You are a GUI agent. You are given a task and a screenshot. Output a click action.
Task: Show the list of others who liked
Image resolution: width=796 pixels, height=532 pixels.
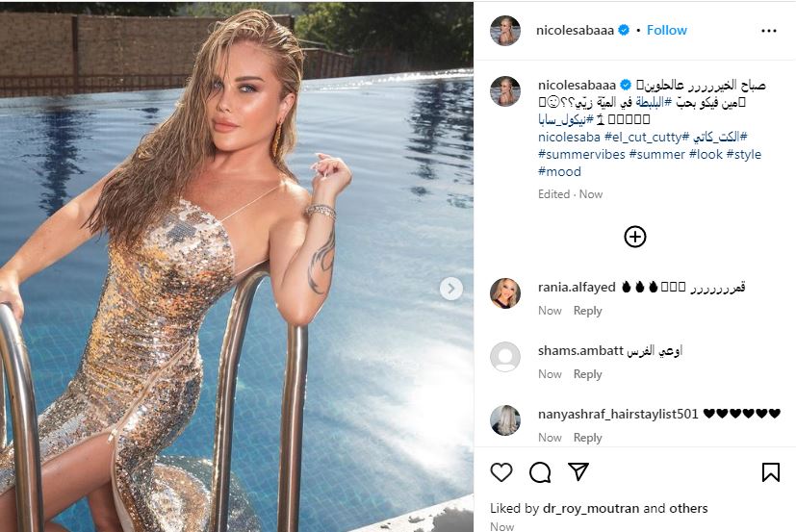(688, 508)
